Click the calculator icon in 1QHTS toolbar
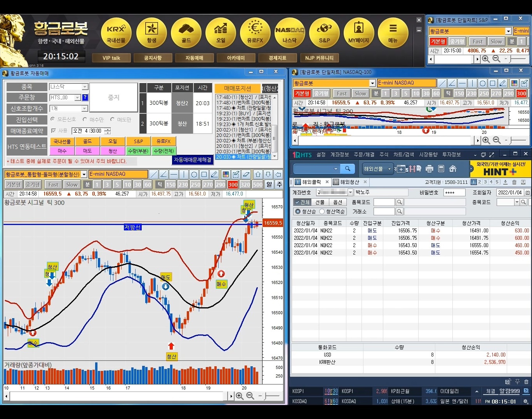The height and width of the screenshot is (419, 532). coord(441,169)
